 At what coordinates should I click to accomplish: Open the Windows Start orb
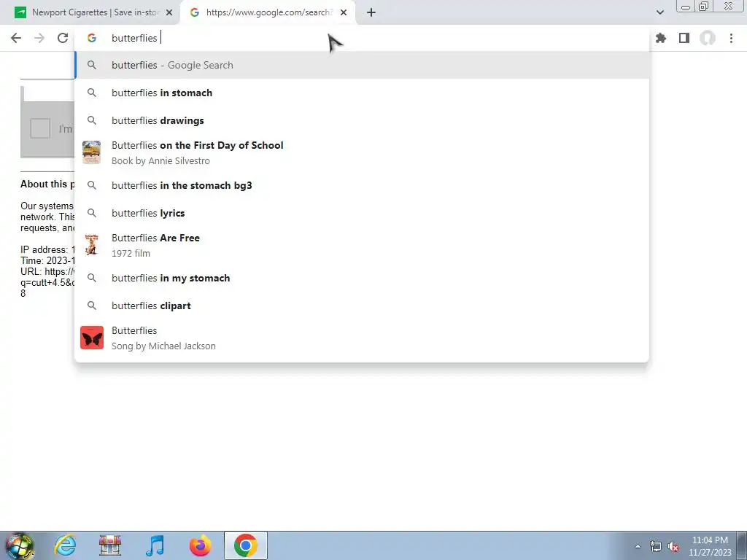click(x=19, y=545)
